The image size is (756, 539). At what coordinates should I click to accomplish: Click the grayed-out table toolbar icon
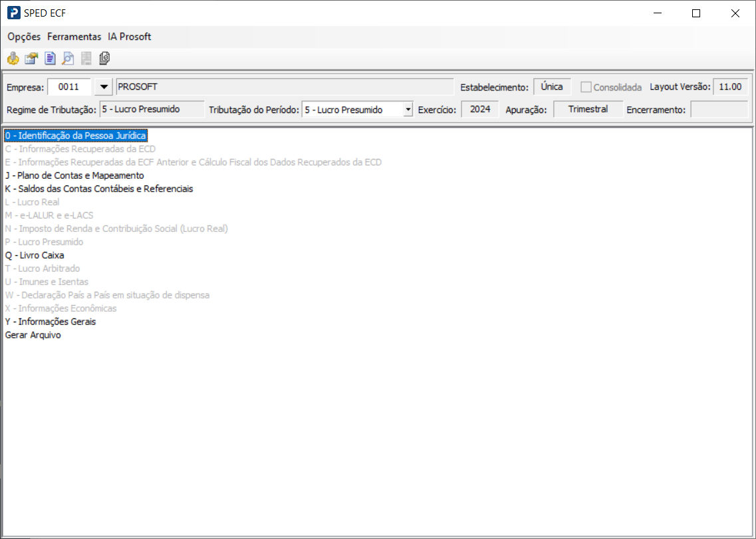(x=86, y=58)
